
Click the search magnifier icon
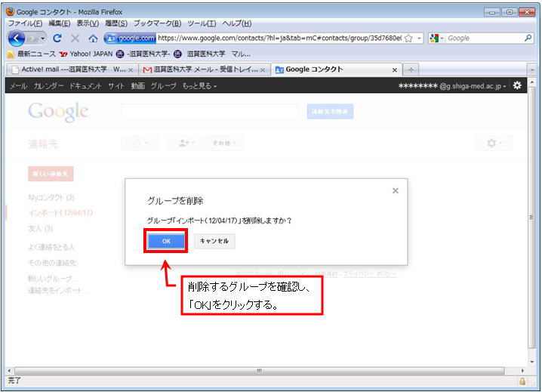click(528, 38)
